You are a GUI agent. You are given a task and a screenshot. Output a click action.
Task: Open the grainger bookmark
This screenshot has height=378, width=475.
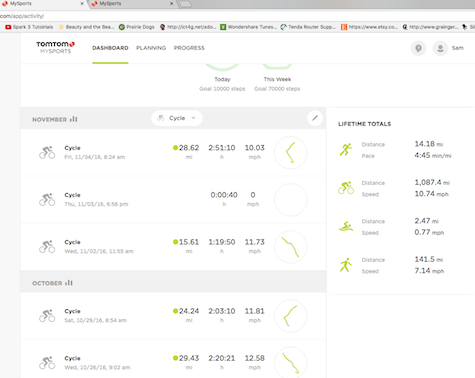pyautogui.click(x=430, y=27)
